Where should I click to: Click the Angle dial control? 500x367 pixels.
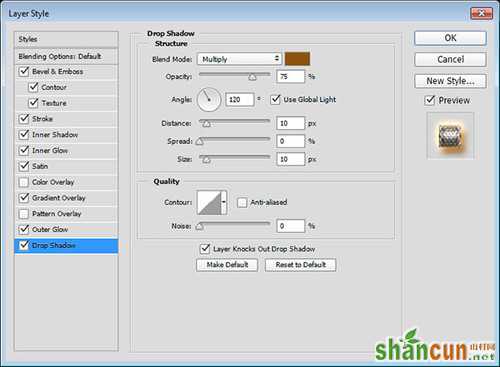click(x=209, y=99)
